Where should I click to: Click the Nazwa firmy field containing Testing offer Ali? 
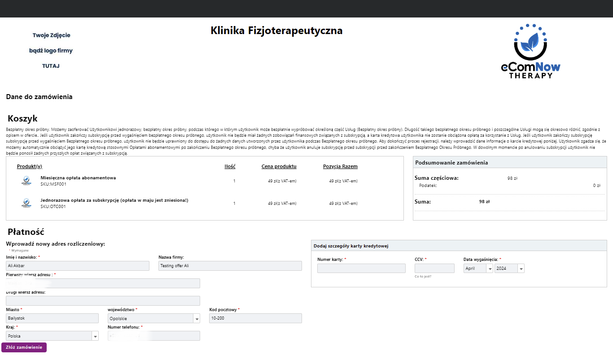tap(230, 265)
